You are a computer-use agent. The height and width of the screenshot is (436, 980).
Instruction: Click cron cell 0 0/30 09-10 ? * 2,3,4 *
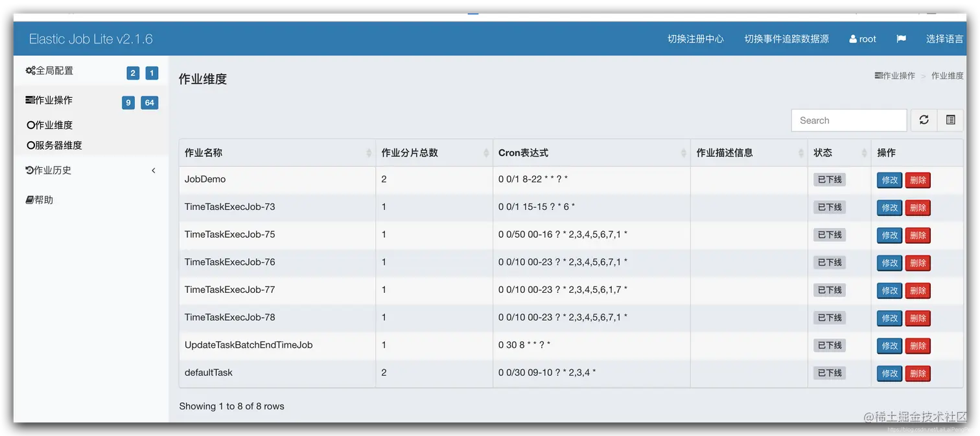(592, 373)
